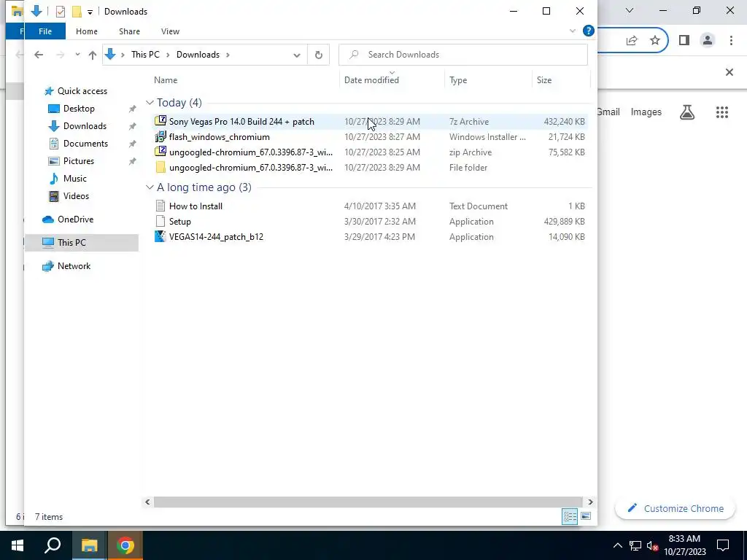Sort files by Type column header
Screen dimensions: 747x560
click(x=458, y=80)
